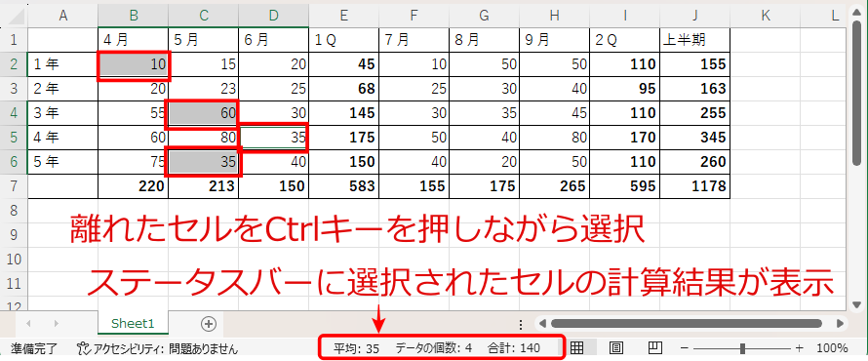
Task: Select column K header
Action: [765, 16]
